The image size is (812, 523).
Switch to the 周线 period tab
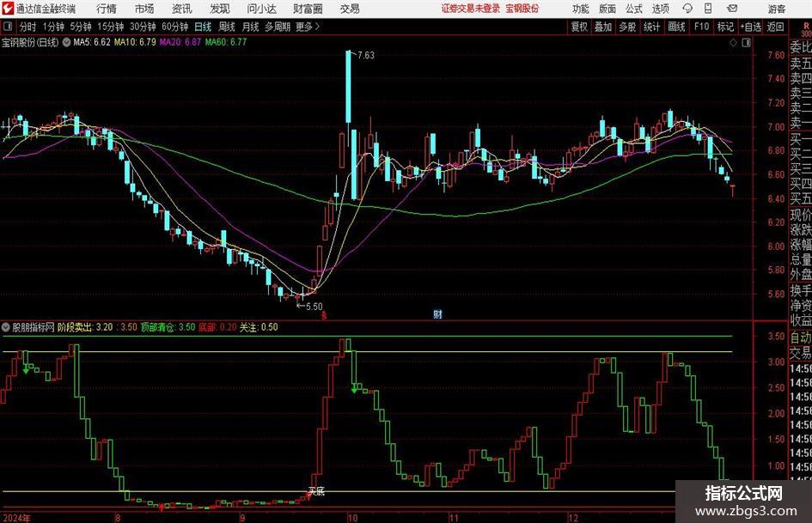pyautogui.click(x=226, y=27)
